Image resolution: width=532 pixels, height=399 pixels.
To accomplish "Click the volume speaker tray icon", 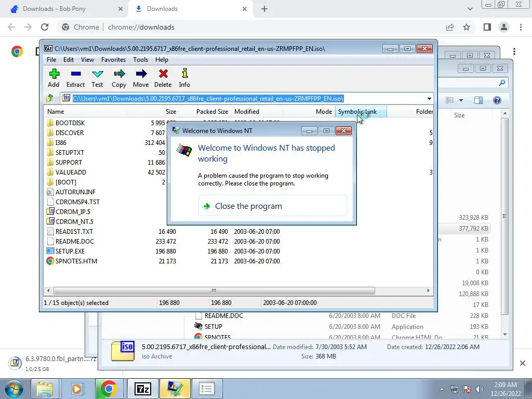I will (480, 389).
